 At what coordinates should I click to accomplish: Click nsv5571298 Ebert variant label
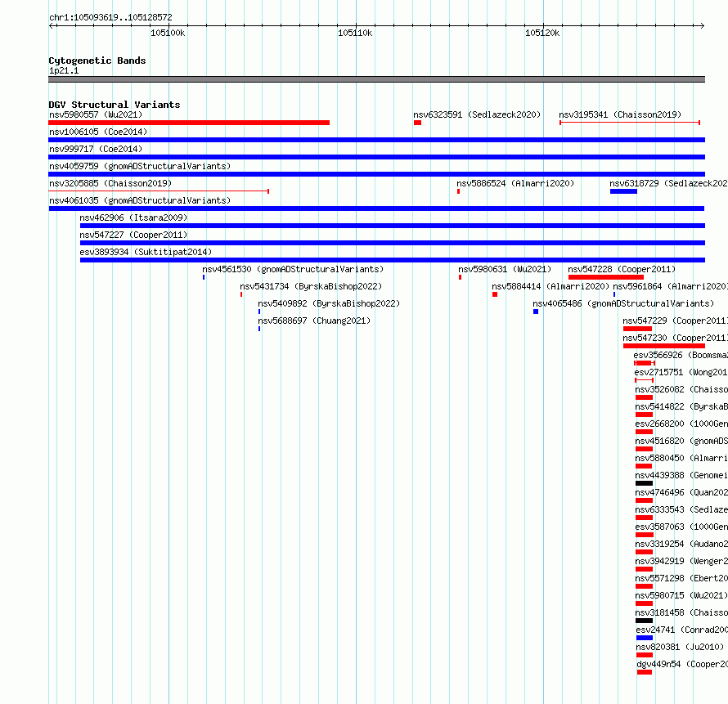681,578
